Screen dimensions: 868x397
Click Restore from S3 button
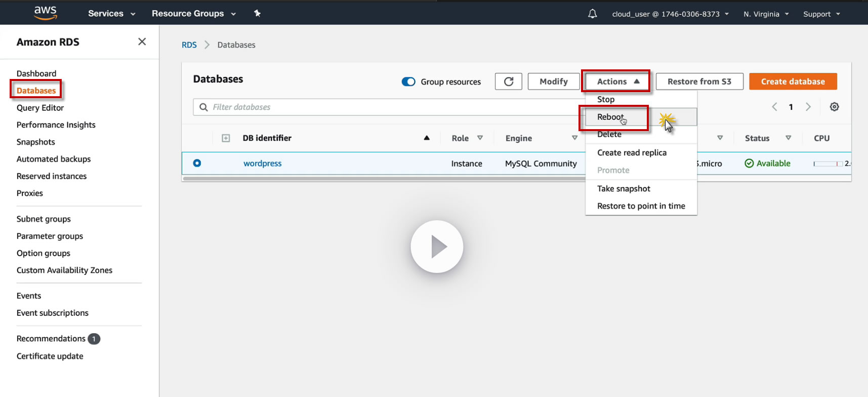[x=699, y=82]
